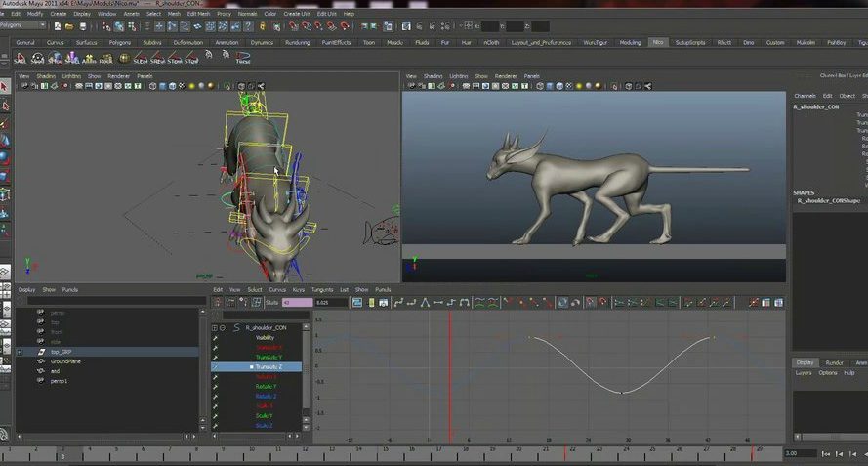Select linear tangents icon in Graph Editor
Screen dimensions: 868x466
425,303
